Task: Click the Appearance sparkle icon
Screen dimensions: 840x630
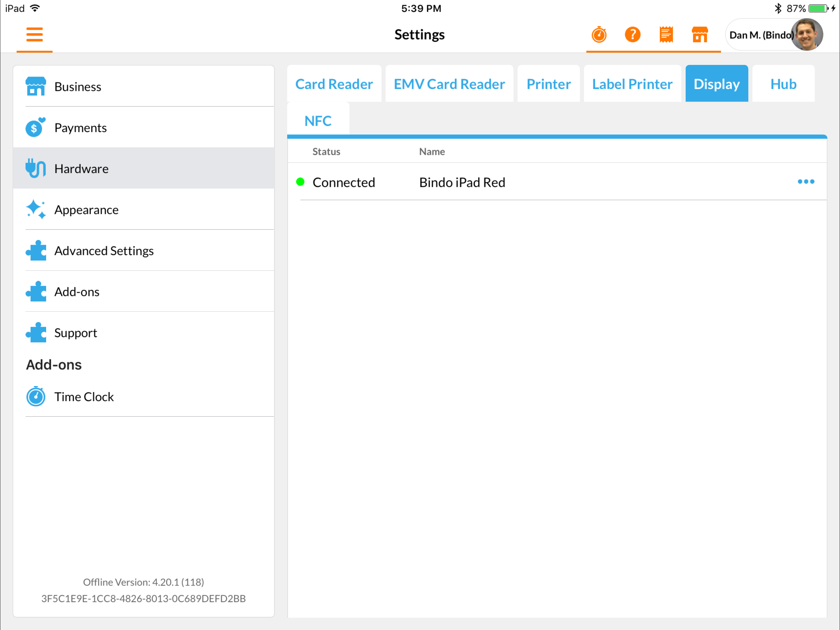Action: coord(35,210)
